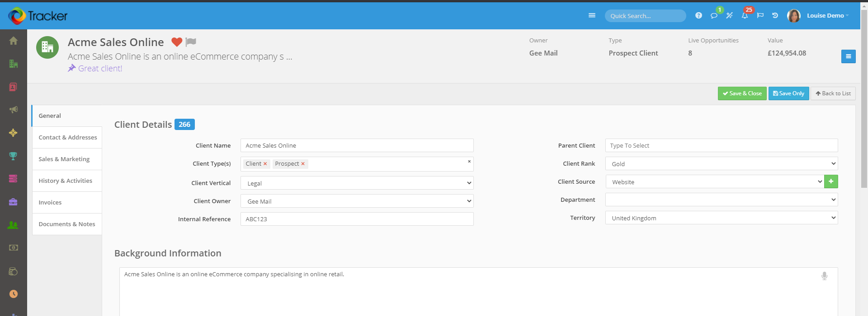
Task: Remove the Prospect client type tag
Action: pos(303,164)
